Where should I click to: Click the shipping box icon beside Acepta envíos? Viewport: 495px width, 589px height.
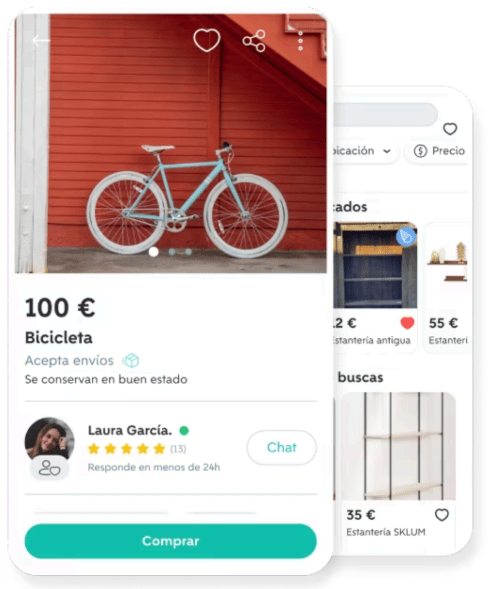[131, 361]
